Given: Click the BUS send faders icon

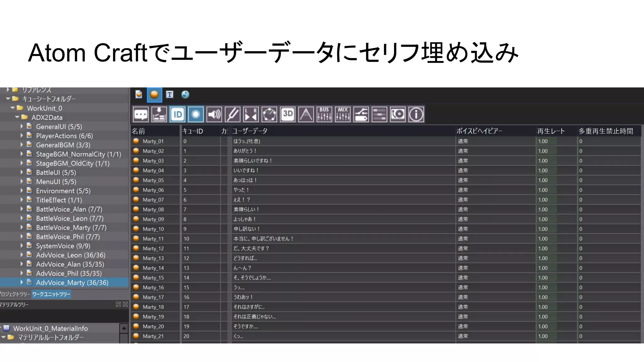Looking at the screenshot, I should tap(324, 114).
